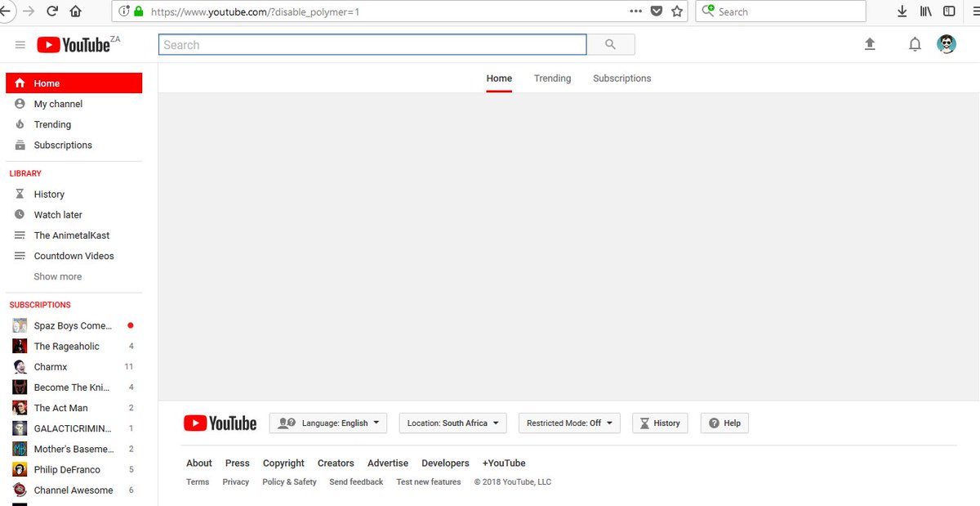
Task: Open the Press footer link
Action: [x=238, y=463]
